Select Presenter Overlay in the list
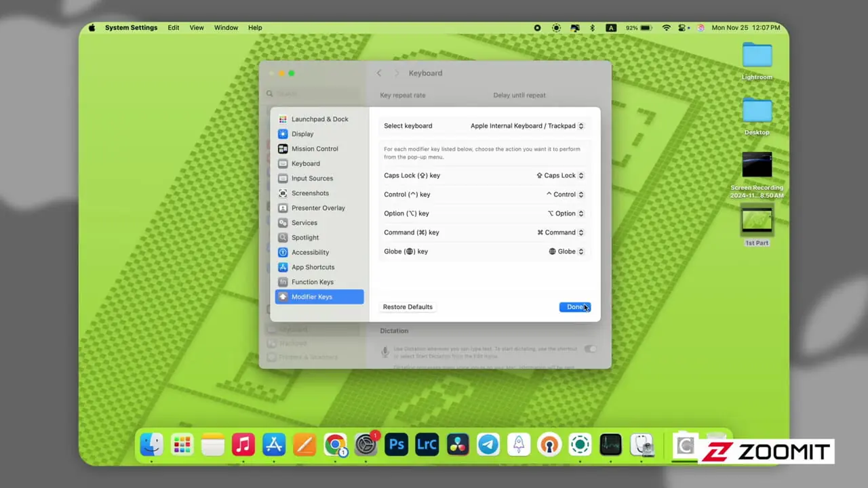The height and width of the screenshot is (488, 868). pos(319,208)
